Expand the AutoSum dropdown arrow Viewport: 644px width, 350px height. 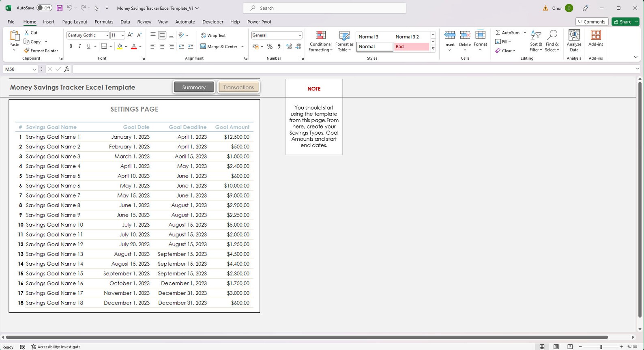[x=525, y=32]
